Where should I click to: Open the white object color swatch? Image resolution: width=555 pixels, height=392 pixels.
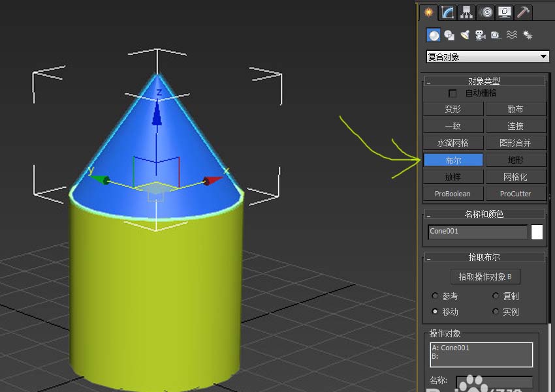pos(537,232)
